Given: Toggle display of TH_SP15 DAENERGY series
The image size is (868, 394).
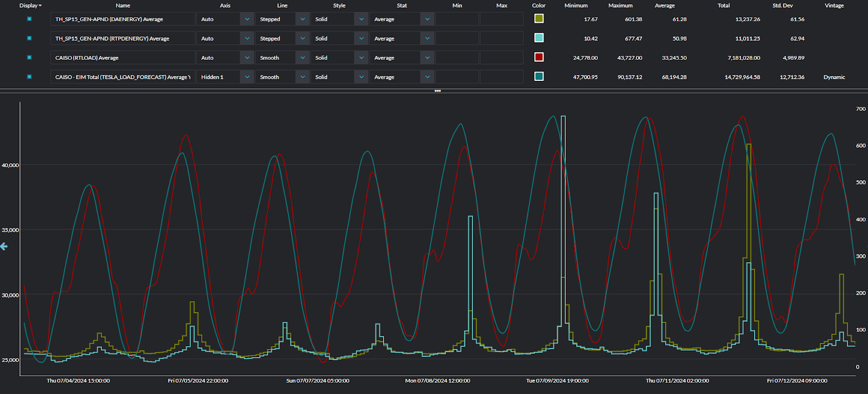Looking at the screenshot, I should click(29, 19).
